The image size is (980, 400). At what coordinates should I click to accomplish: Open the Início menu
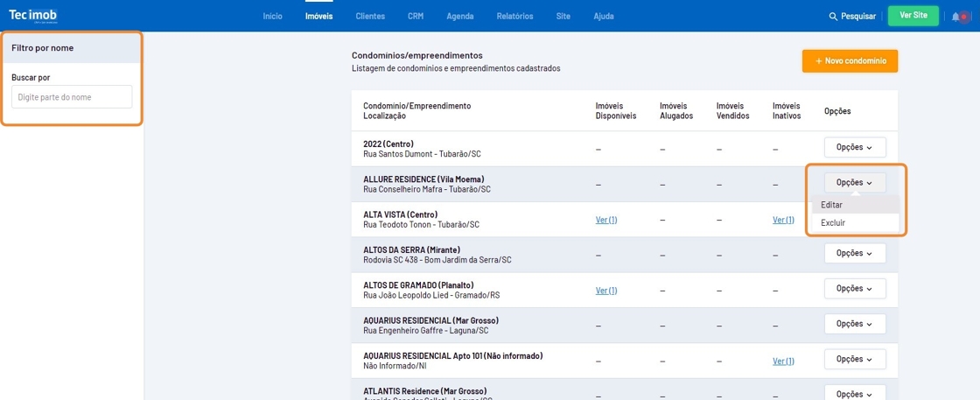[x=272, y=17]
